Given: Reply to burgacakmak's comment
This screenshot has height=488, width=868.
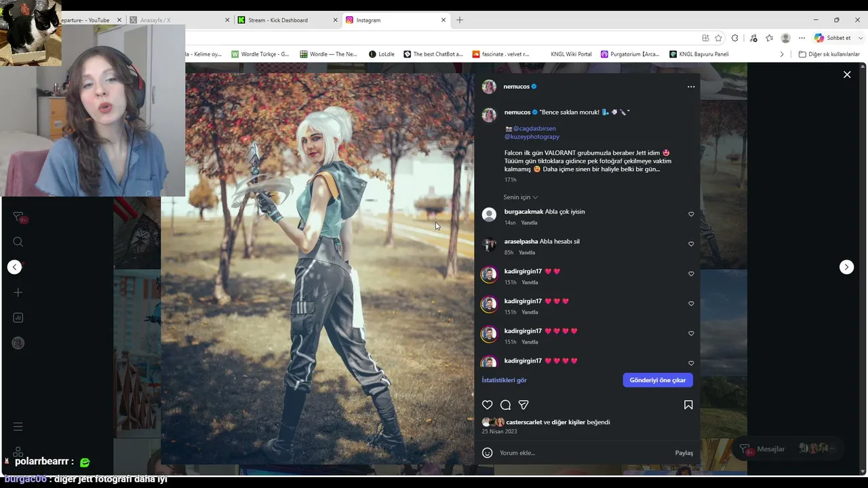Looking at the screenshot, I should [529, 223].
